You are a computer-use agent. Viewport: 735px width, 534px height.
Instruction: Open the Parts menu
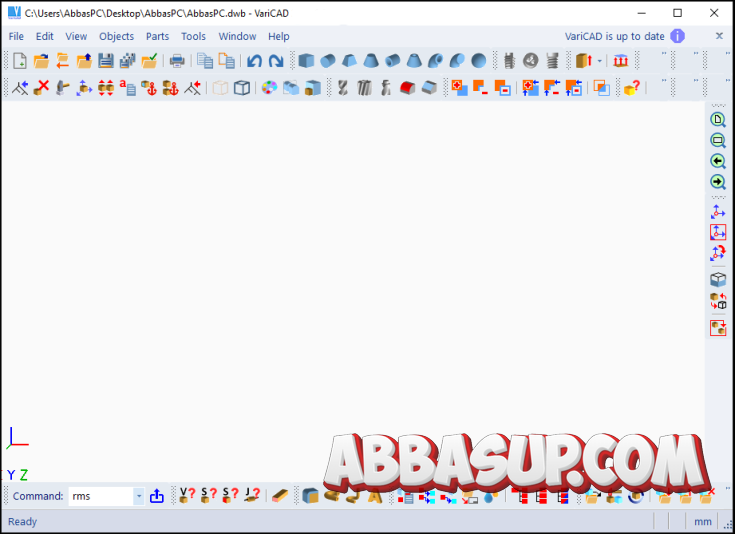[157, 36]
